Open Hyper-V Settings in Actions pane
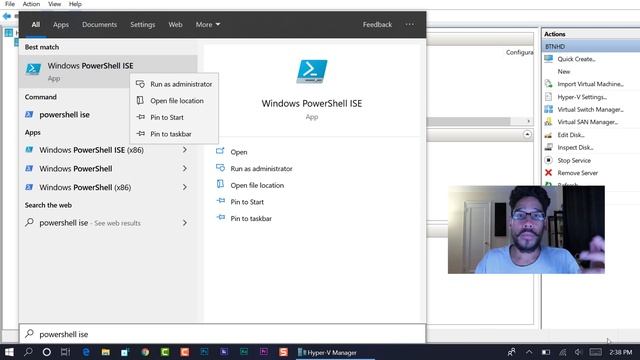Image resolution: width=640 pixels, height=360 pixels. pos(582,97)
